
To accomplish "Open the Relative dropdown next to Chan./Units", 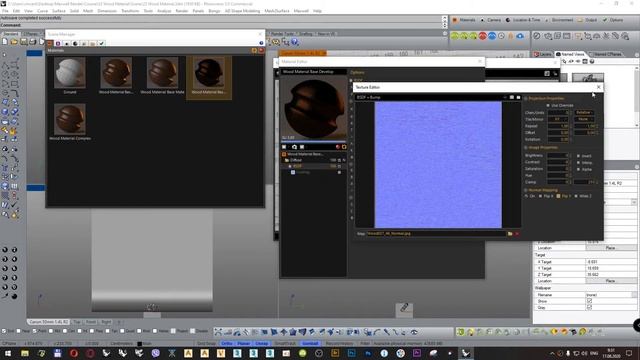I will point(584,113).
